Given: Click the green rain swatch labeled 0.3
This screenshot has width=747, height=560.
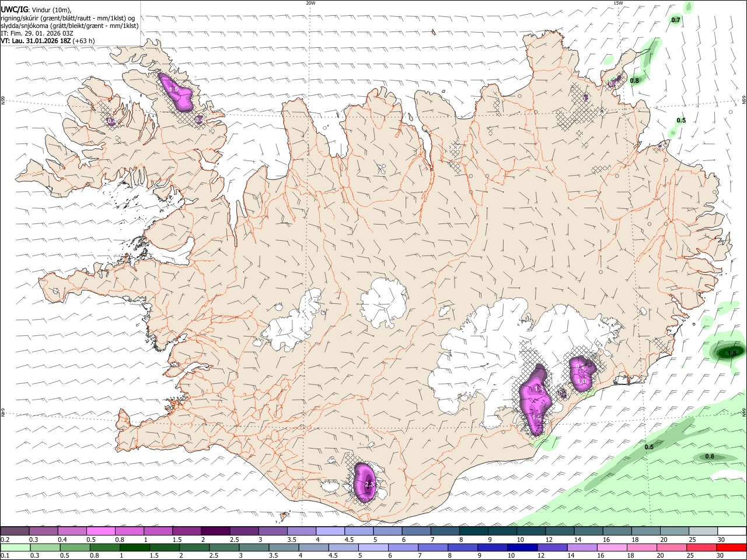Looking at the screenshot, I should (x=44, y=547).
